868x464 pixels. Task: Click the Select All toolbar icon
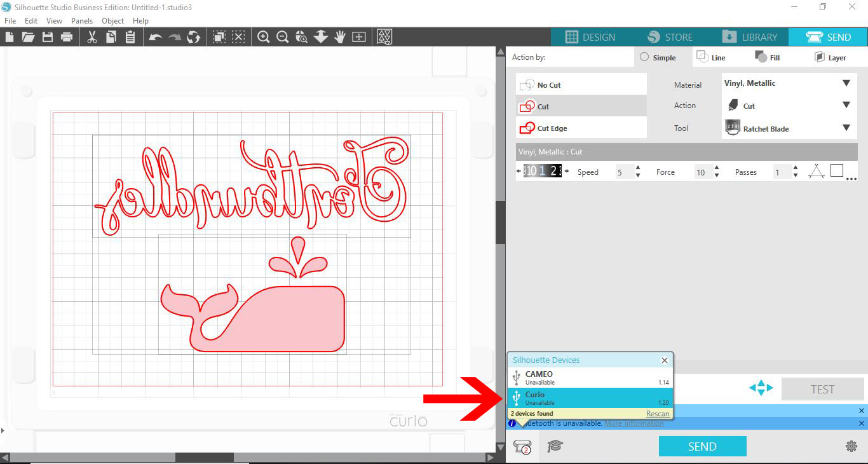click(x=219, y=37)
